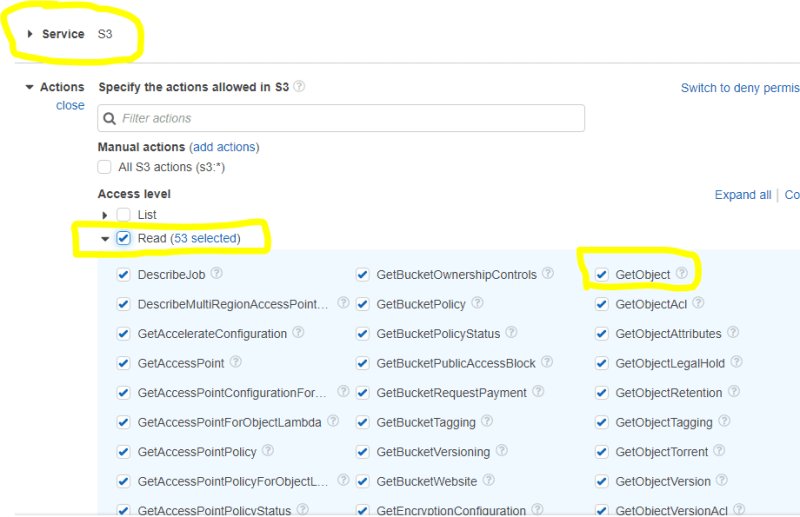The width and height of the screenshot is (800, 517).
Task: Deselect GetBucketOwnershipControls action
Action: [362, 275]
